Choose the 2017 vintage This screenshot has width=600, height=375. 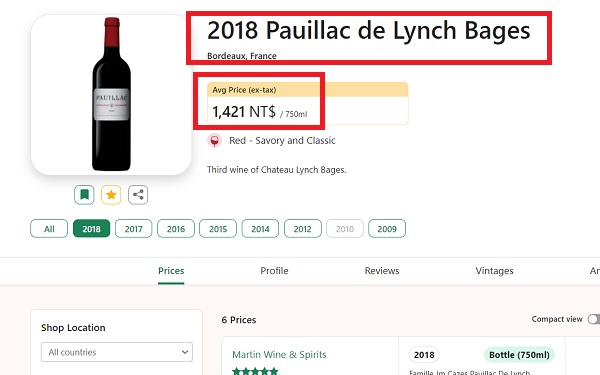click(134, 229)
